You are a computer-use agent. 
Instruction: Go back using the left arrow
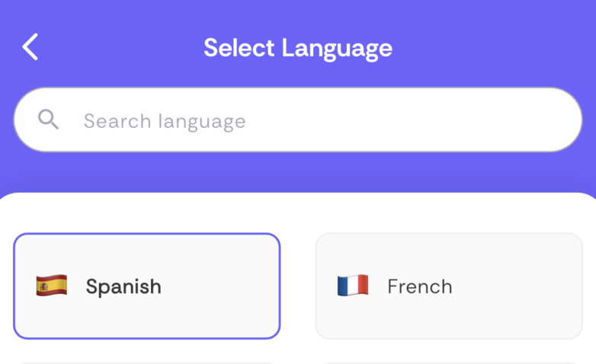tap(30, 47)
